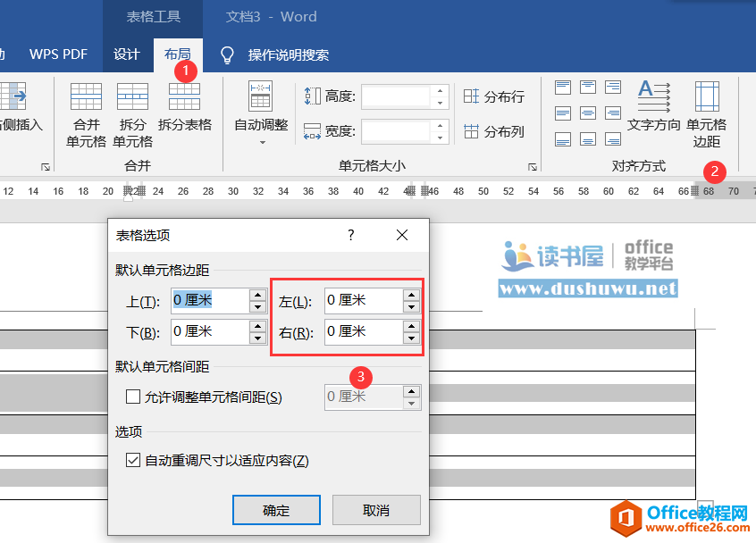Open the AutoFit (自动调整) dropdown
The image size is (756, 543).
(261, 141)
